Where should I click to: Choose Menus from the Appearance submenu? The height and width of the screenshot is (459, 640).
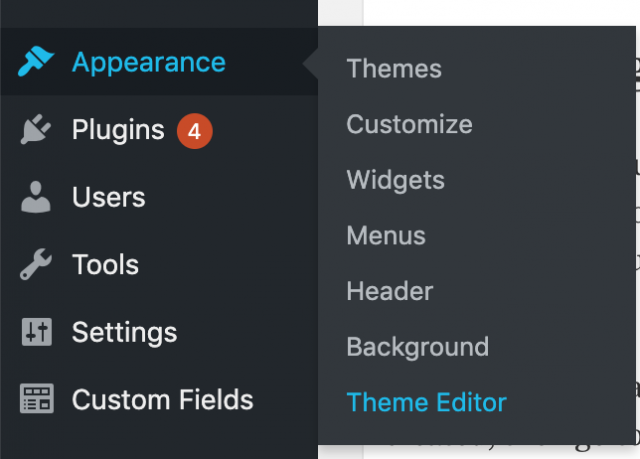[386, 236]
